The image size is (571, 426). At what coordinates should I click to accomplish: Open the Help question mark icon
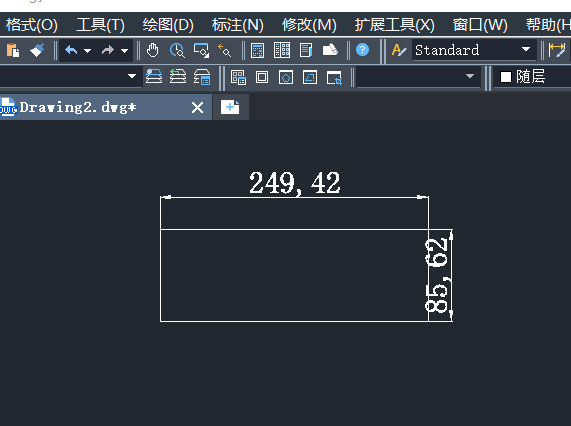362,50
